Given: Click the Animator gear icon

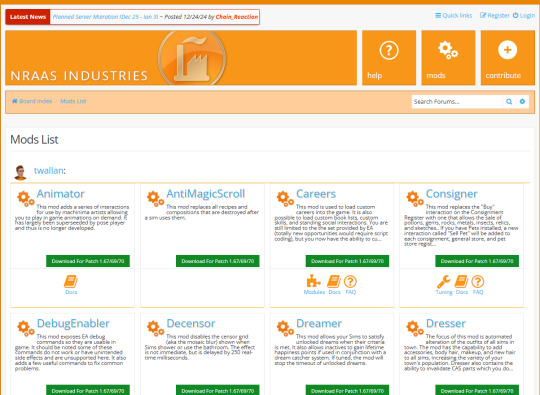Looking at the screenshot, I should (26, 198).
